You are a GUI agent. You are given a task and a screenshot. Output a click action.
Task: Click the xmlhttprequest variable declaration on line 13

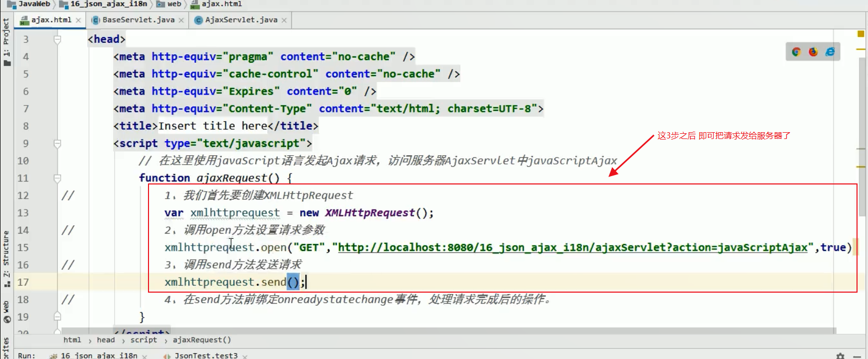[235, 213]
